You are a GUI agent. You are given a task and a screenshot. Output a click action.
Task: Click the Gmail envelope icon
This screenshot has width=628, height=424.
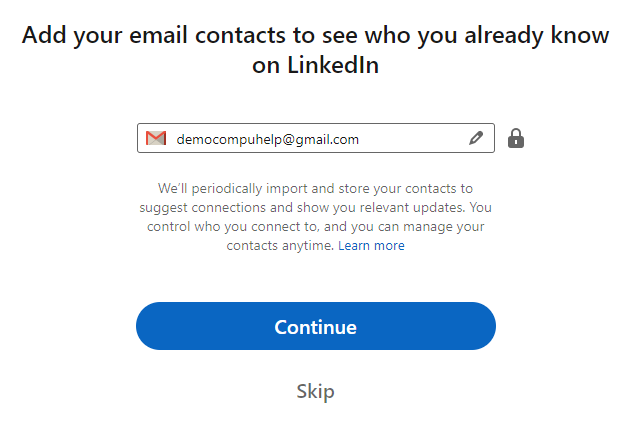pos(156,139)
